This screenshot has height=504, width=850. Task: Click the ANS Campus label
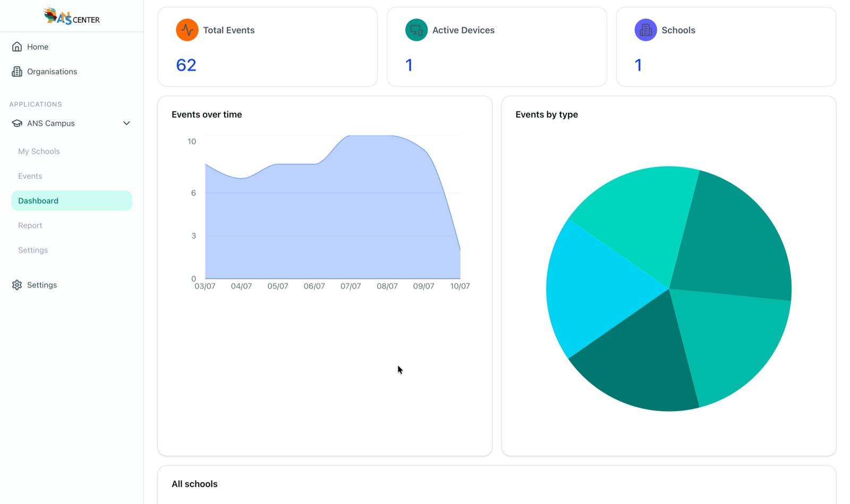click(x=51, y=123)
